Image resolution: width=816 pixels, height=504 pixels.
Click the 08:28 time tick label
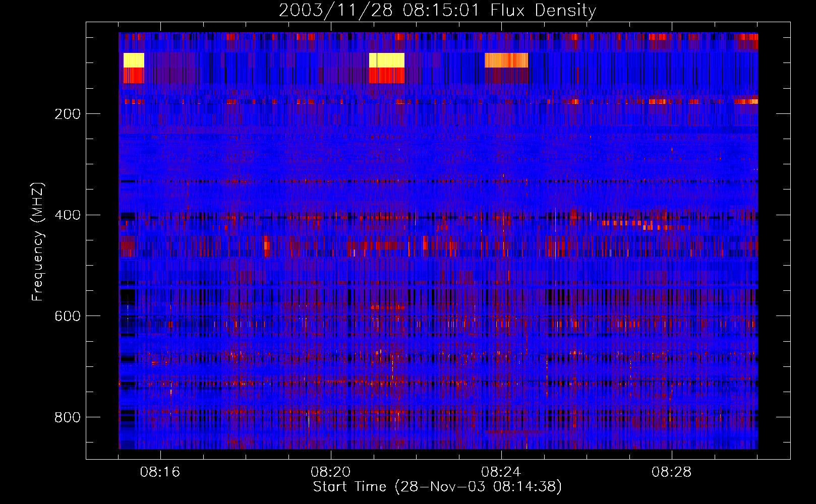click(671, 472)
